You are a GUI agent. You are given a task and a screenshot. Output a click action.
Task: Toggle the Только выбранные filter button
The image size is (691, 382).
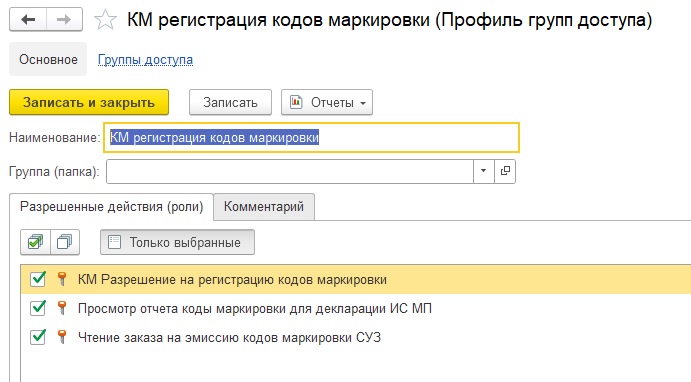coord(177,242)
